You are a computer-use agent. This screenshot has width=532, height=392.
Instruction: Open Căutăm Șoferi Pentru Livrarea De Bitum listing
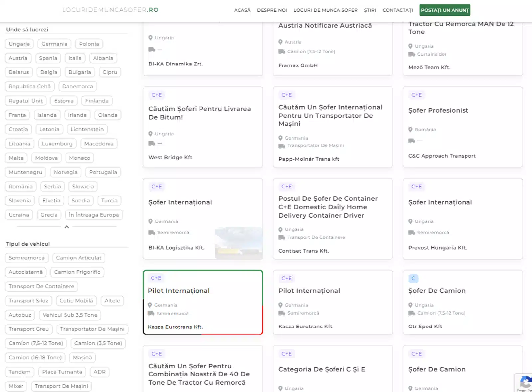tap(199, 113)
